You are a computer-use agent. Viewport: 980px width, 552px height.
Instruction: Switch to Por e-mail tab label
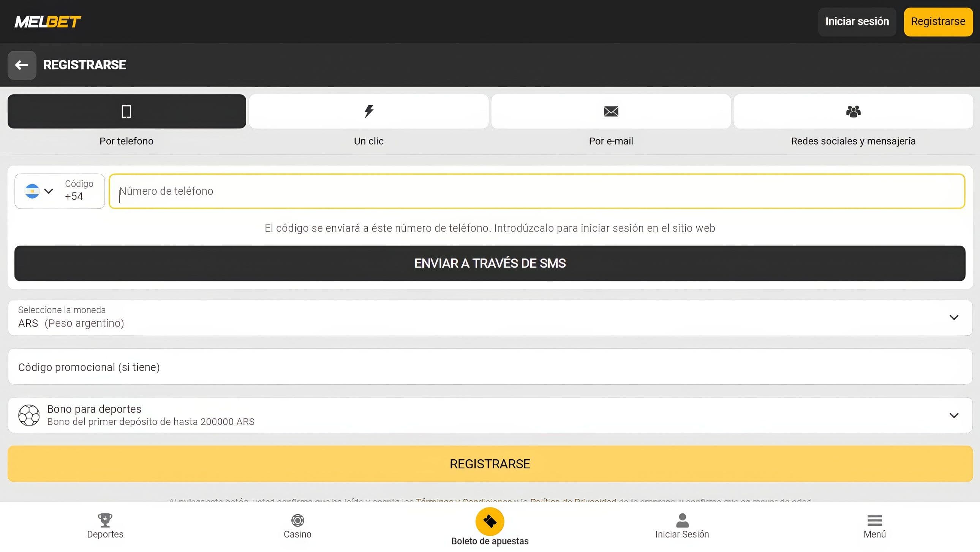(610, 141)
